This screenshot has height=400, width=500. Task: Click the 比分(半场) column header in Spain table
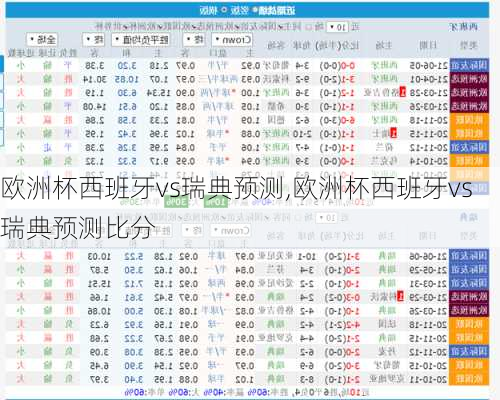(x=337, y=45)
